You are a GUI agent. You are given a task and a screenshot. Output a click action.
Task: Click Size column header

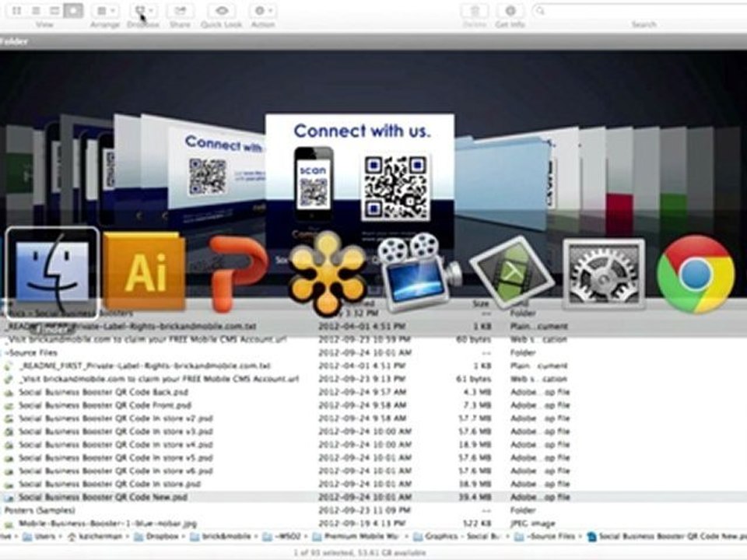481,303
